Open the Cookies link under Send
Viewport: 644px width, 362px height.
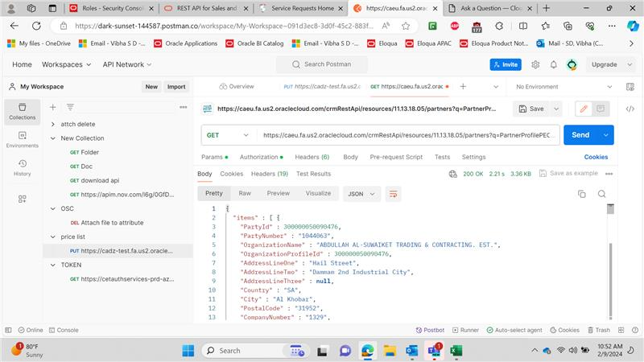click(596, 157)
